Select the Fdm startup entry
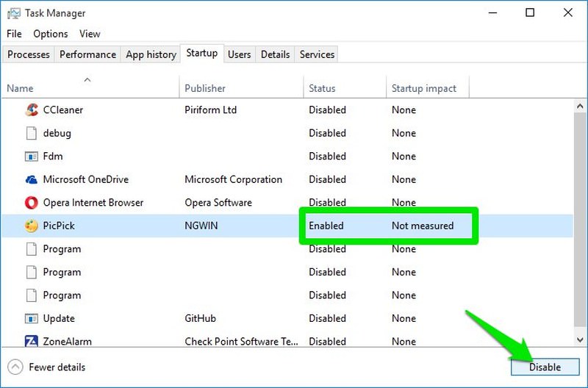Viewport: 588px width, 388px height. pos(53,157)
